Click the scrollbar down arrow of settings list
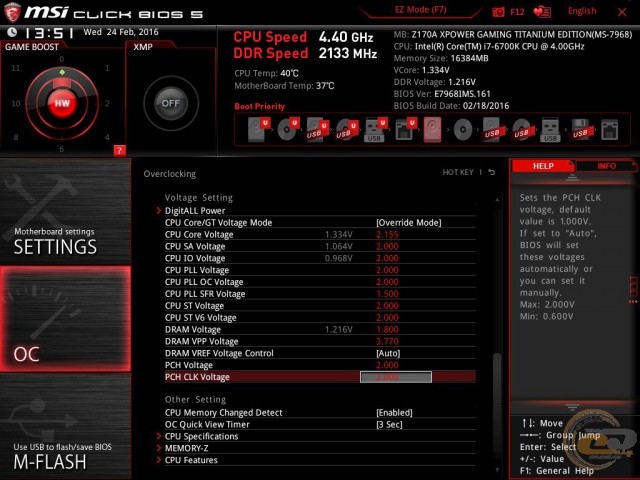This screenshot has height=480, width=640. click(x=497, y=470)
